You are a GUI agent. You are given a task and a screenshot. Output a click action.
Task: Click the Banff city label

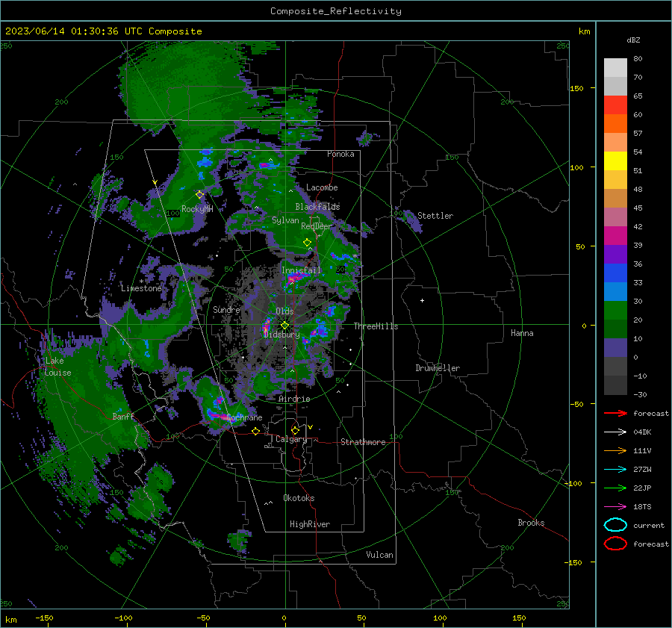click(x=123, y=416)
